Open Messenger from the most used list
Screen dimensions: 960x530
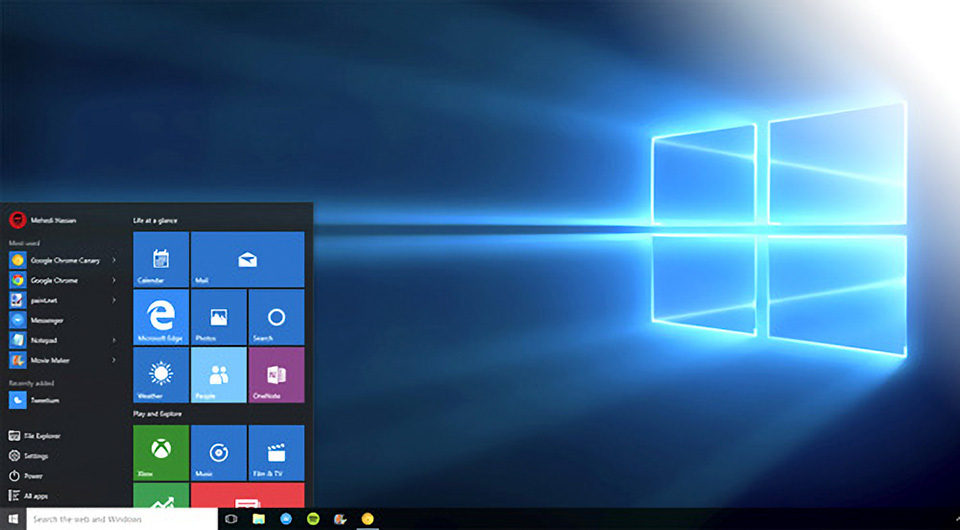(45, 320)
